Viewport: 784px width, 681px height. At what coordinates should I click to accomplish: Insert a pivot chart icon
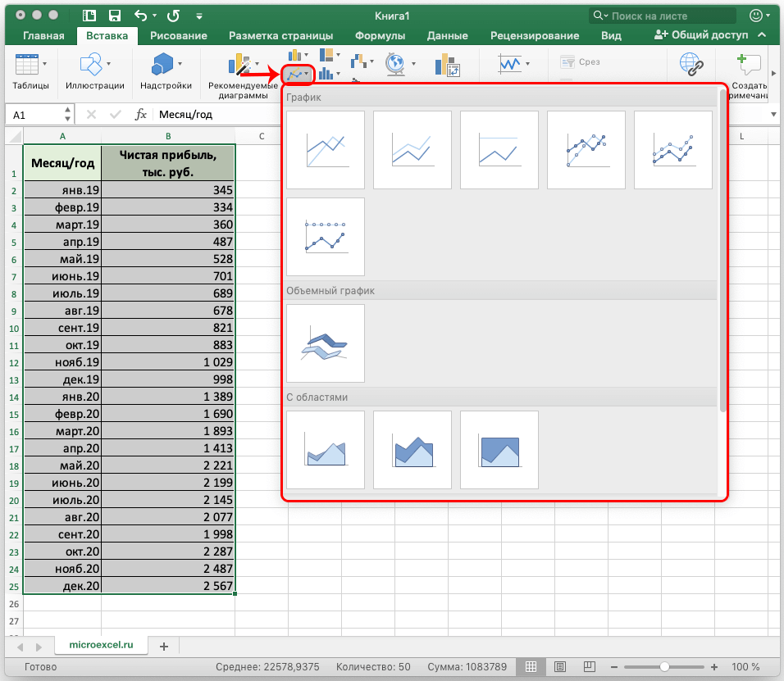[448, 65]
